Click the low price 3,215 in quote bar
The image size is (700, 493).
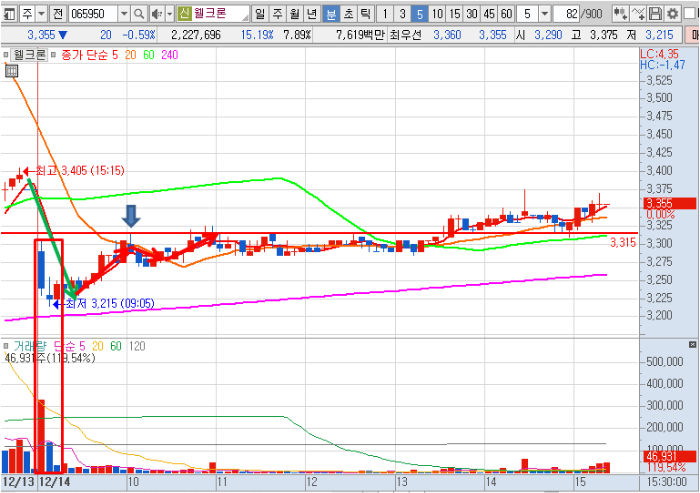coord(659,35)
